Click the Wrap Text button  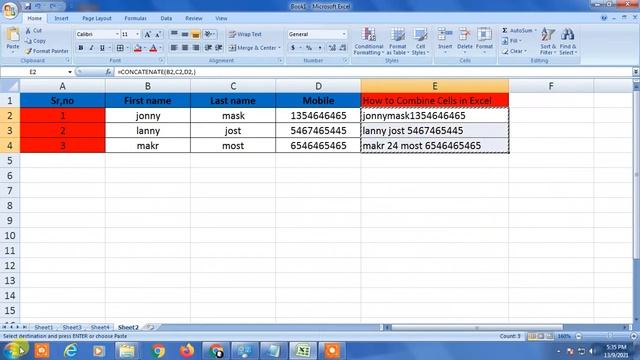point(245,34)
